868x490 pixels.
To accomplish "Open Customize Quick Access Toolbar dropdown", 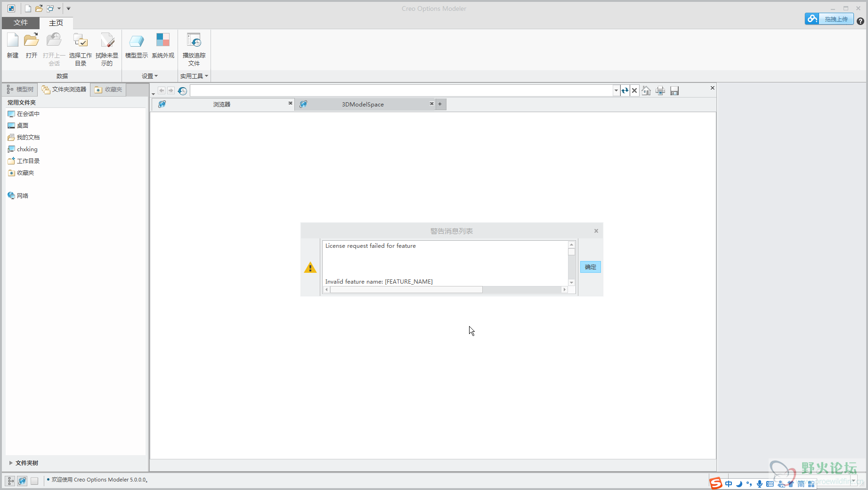I will (x=68, y=8).
